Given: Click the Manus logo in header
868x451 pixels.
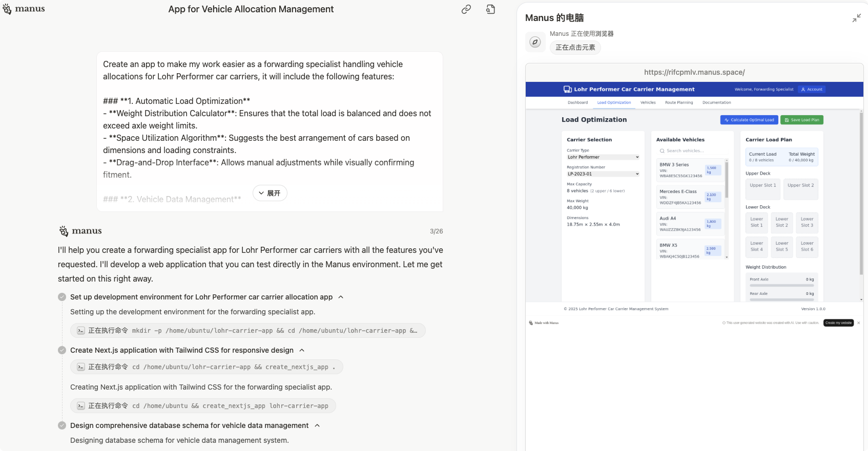Looking at the screenshot, I should point(24,9).
